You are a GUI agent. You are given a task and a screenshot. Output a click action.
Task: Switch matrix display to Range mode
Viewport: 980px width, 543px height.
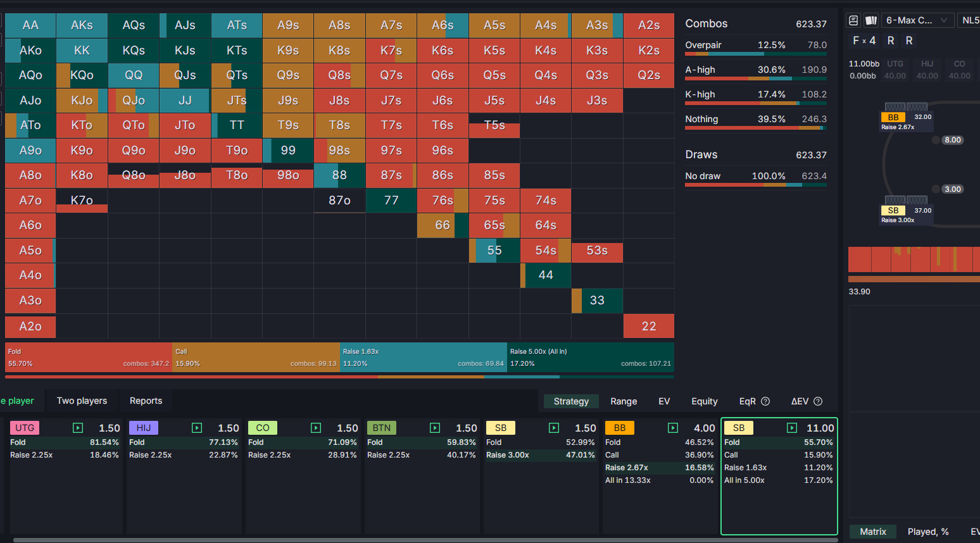(624, 401)
